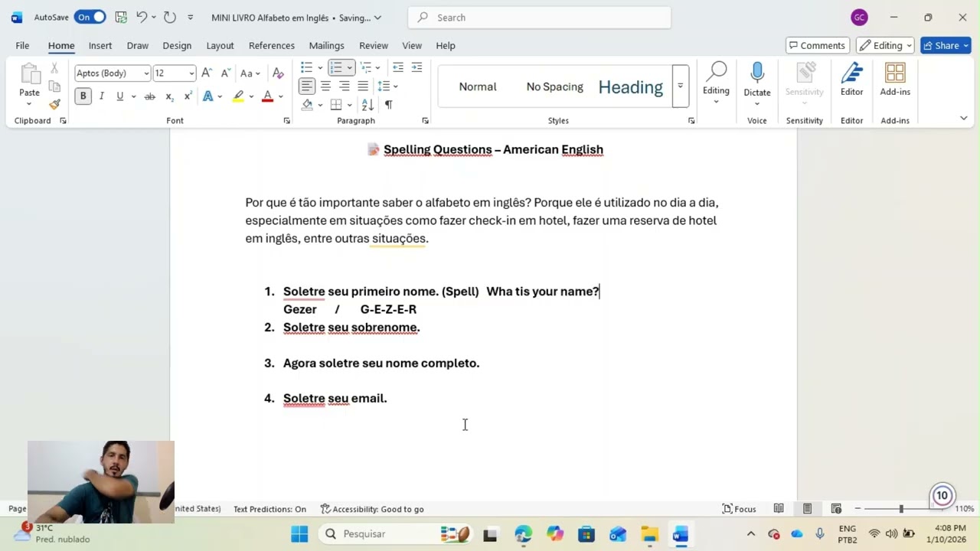
Task: Click the Save icon next to AutoSave
Action: pyautogui.click(x=121, y=17)
